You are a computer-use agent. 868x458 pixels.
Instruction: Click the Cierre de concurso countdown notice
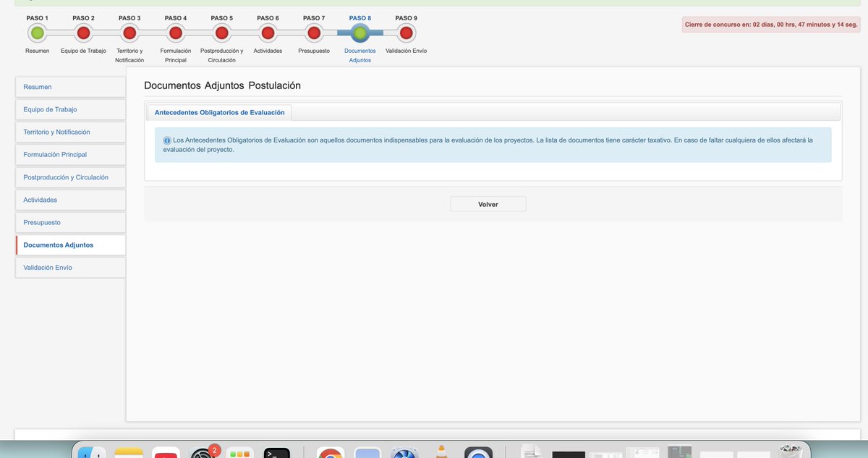click(771, 25)
